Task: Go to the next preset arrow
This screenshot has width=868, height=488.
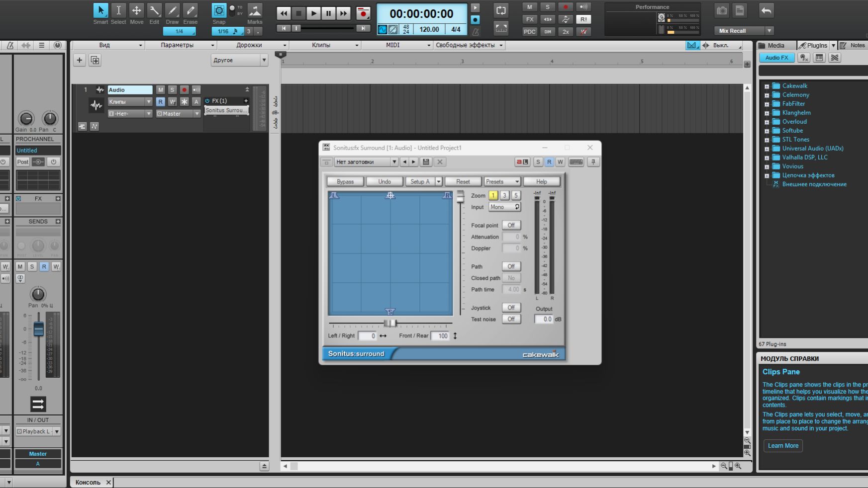Action: (413, 162)
